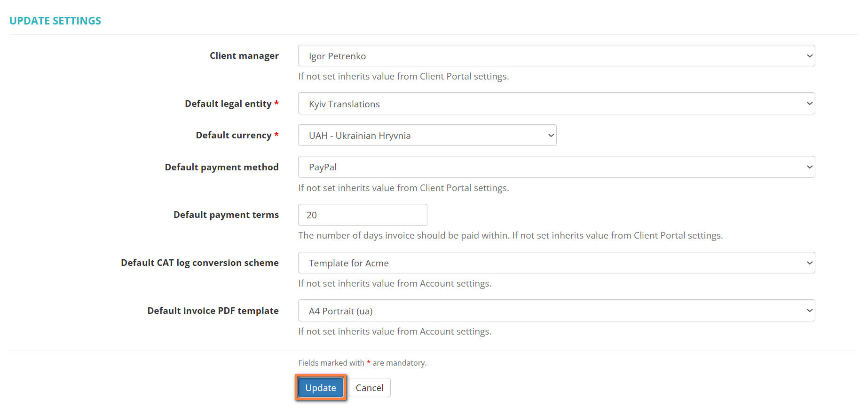The width and height of the screenshot is (868, 408).
Task: Click the hint text below Client manager field
Action: [x=403, y=77]
